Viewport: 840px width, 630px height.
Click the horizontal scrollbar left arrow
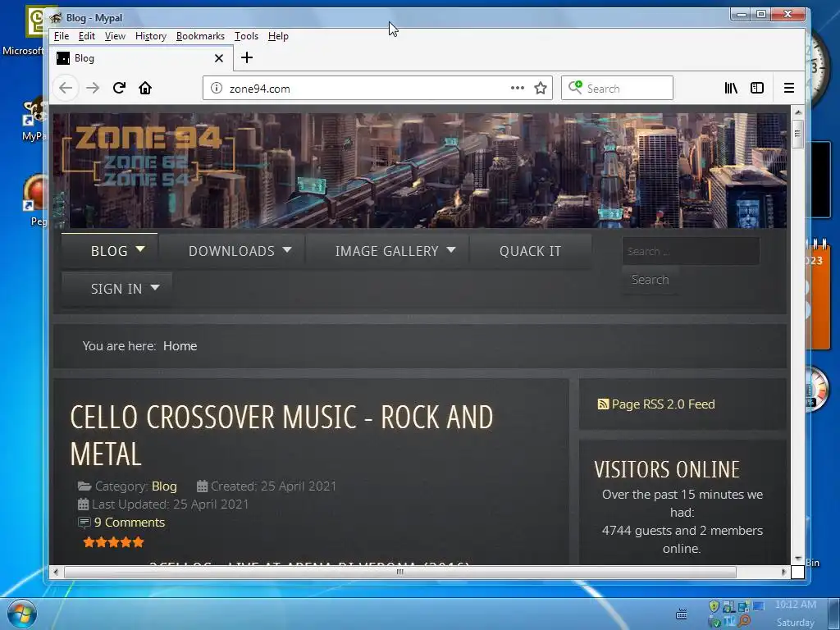[x=56, y=572]
